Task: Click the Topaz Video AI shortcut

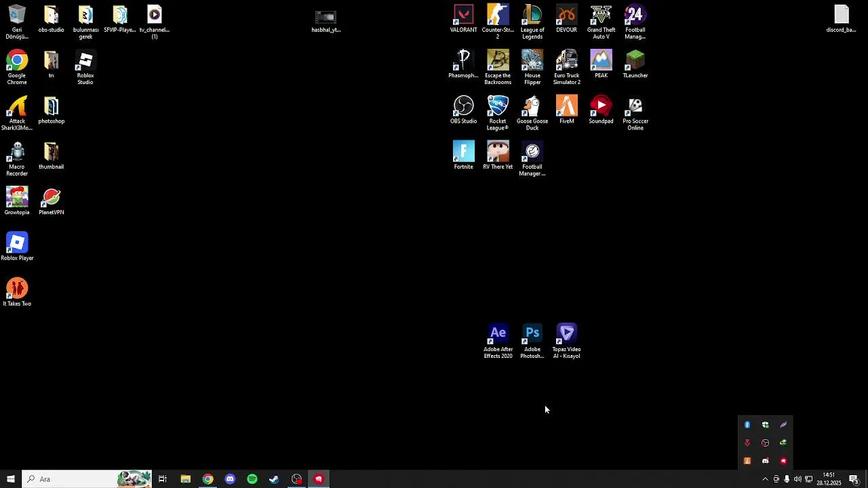Action: point(567,341)
